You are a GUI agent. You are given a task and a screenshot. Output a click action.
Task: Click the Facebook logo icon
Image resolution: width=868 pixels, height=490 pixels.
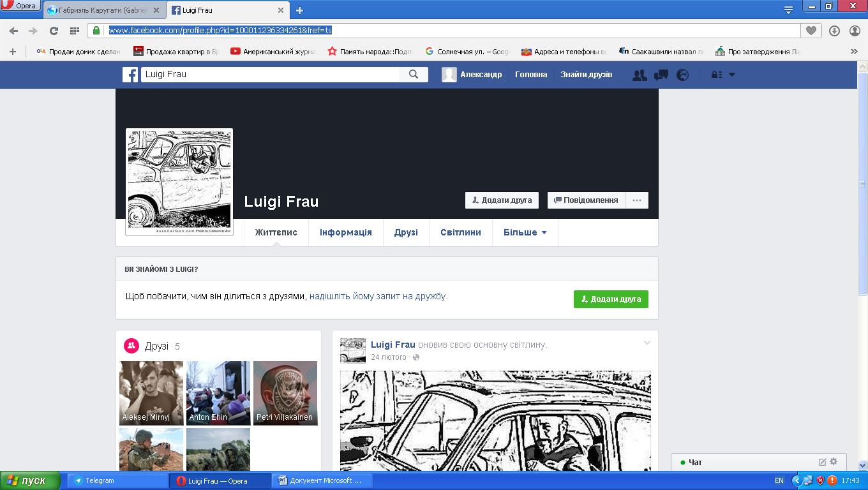pyautogui.click(x=130, y=75)
